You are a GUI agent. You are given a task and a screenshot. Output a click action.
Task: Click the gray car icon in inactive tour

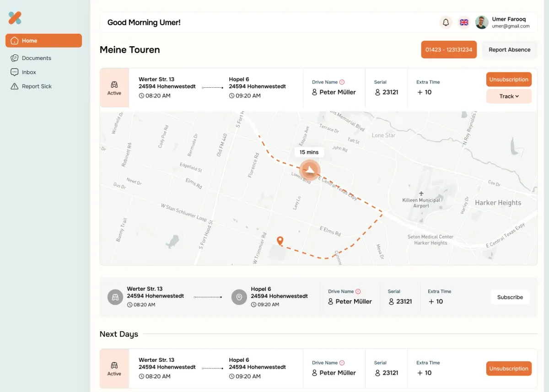click(115, 297)
